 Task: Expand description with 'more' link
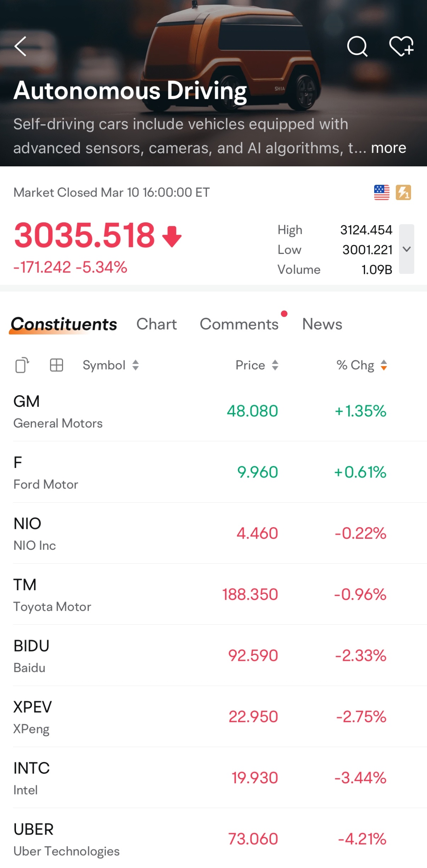388,148
